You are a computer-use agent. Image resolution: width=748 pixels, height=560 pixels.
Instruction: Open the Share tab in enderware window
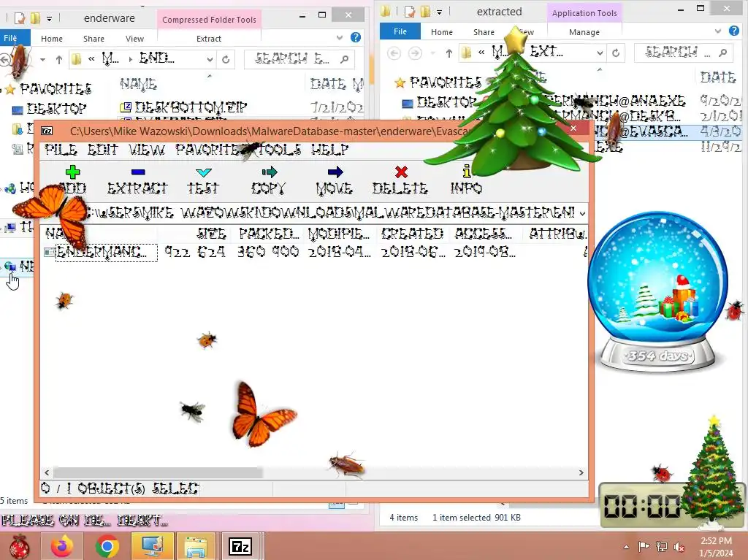93,39
